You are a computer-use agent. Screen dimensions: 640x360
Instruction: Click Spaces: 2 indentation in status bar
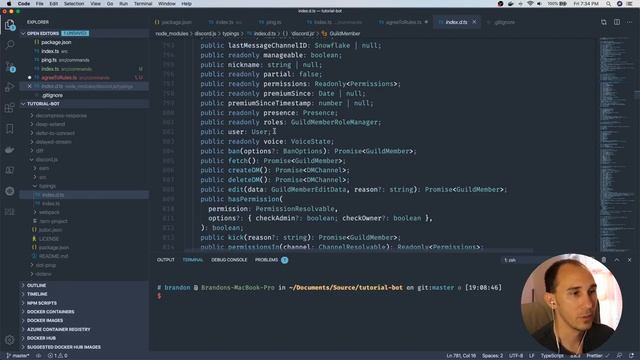(492, 356)
